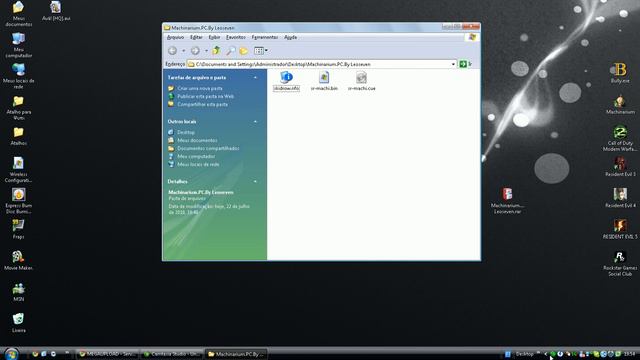This screenshot has height=360, width=640.
Task: Open Meu computador in Outros locais
Action: click(196, 156)
